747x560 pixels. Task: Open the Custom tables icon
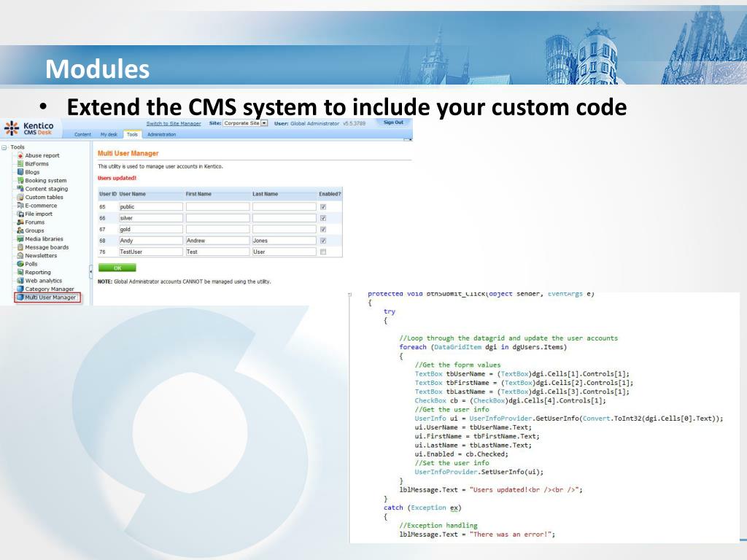click(20, 197)
